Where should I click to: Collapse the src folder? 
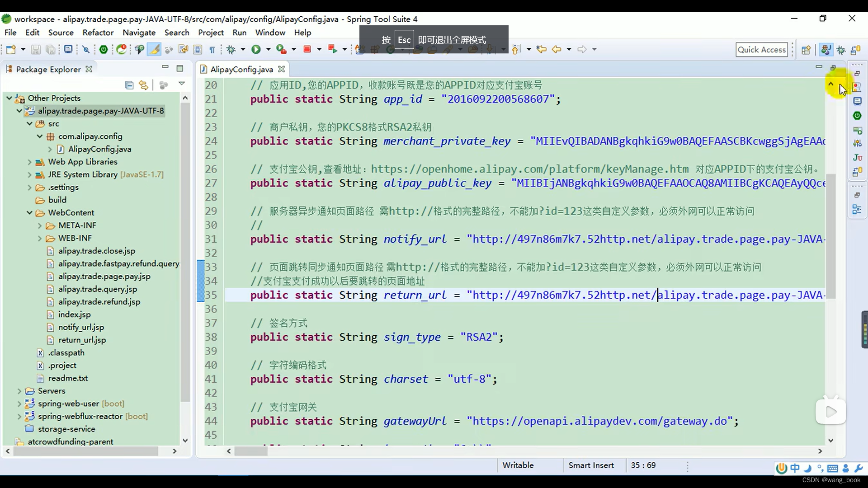point(29,123)
